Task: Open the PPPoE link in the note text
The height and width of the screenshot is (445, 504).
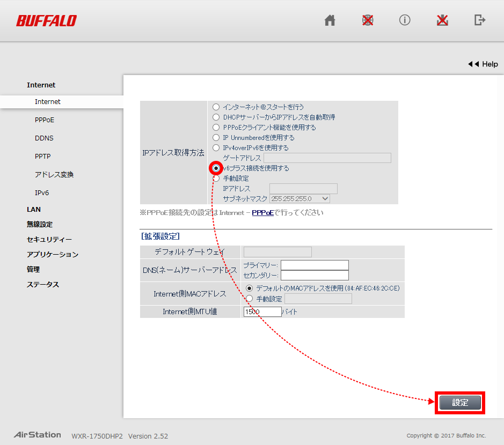Action: [262, 213]
